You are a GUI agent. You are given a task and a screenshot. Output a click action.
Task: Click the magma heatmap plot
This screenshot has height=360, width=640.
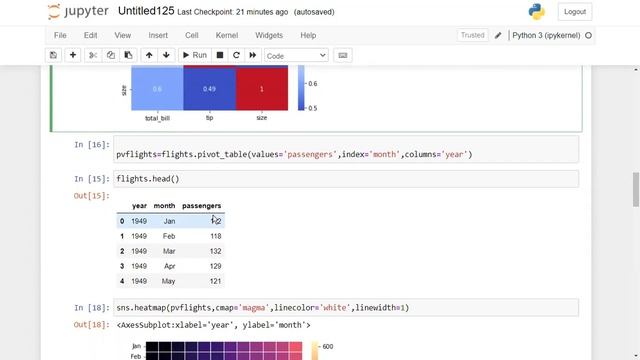pyautogui.click(x=224, y=351)
